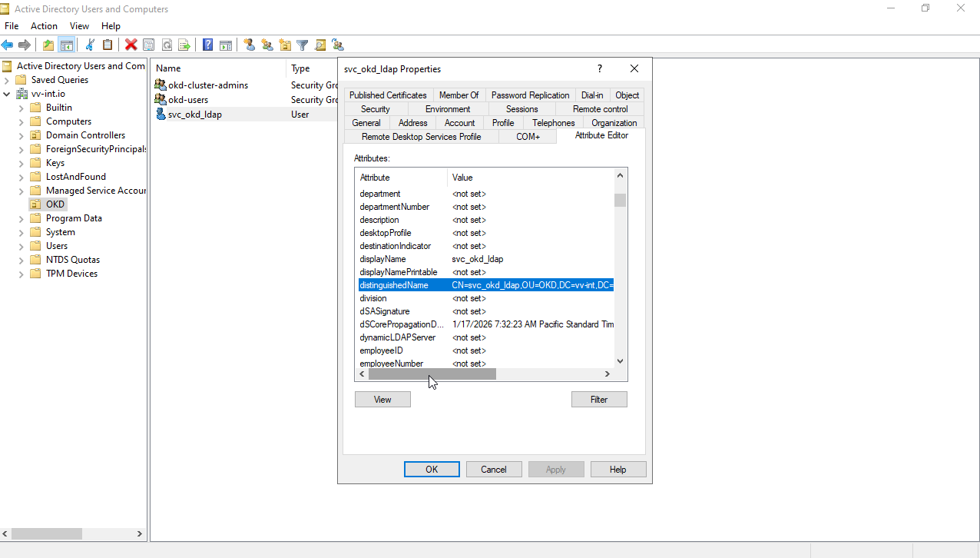Open the Action menu
Viewport: 980px width, 558px height.
(x=44, y=26)
